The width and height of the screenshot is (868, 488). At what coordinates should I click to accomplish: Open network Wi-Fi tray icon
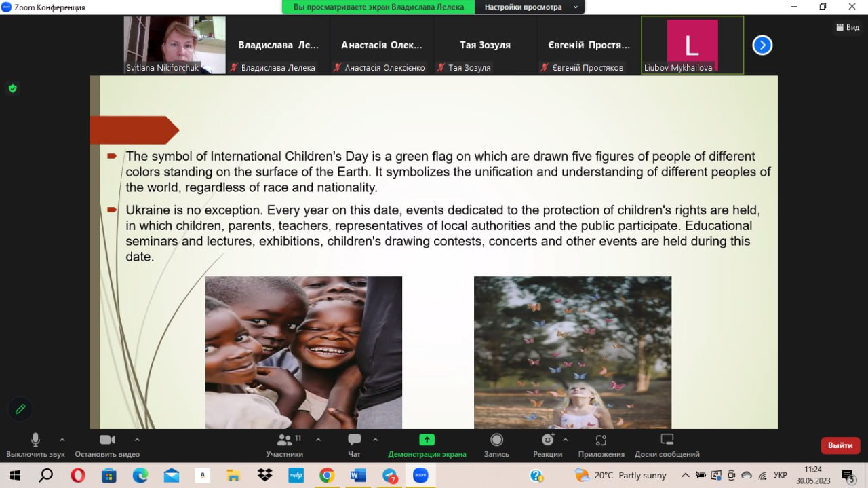762,475
